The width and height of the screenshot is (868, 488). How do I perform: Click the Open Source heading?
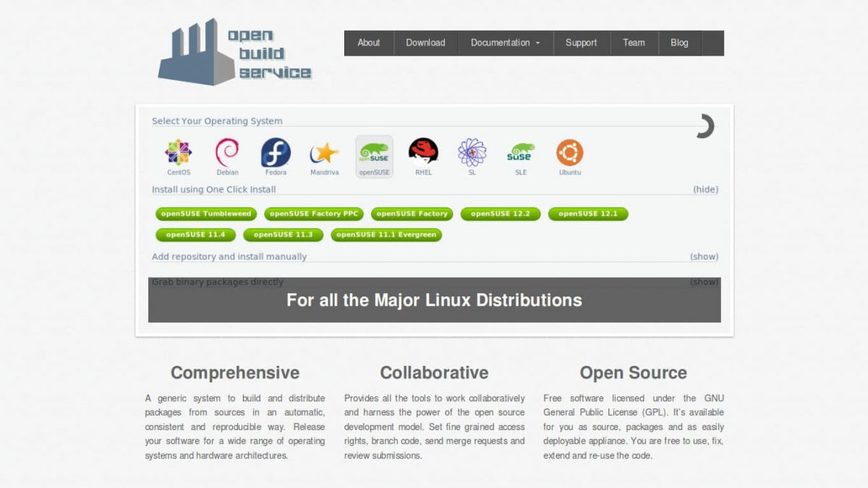634,373
